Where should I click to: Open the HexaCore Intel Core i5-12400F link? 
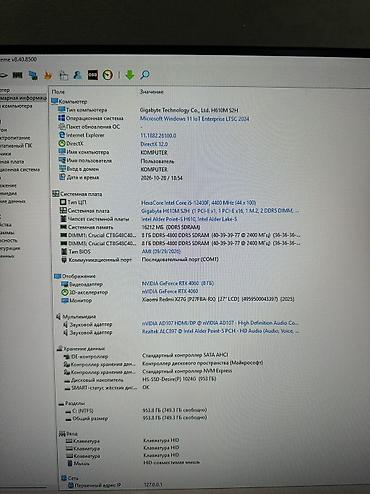point(199,203)
